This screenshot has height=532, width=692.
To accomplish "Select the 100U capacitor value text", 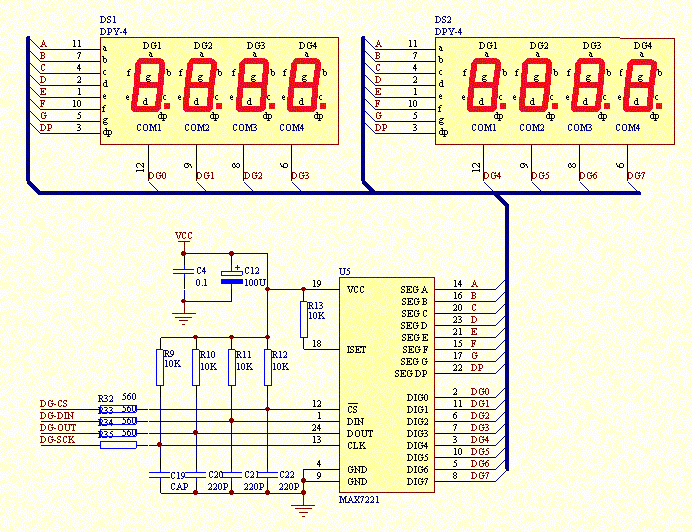I will pos(255,282).
